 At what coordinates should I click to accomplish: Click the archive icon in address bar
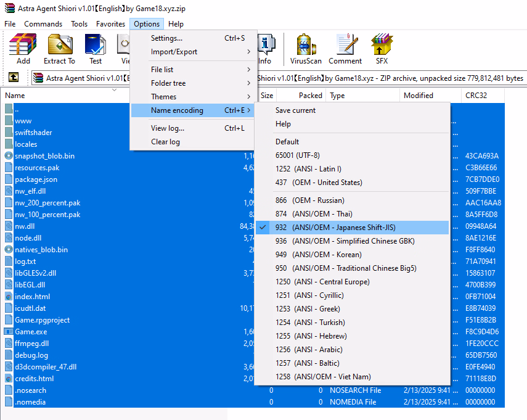(38, 78)
